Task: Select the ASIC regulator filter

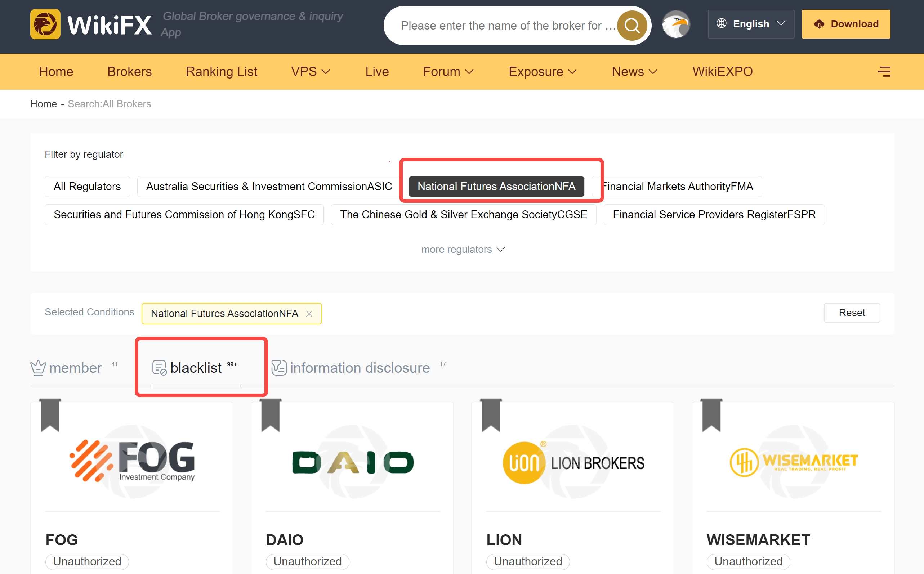Action: pos(269,187)
